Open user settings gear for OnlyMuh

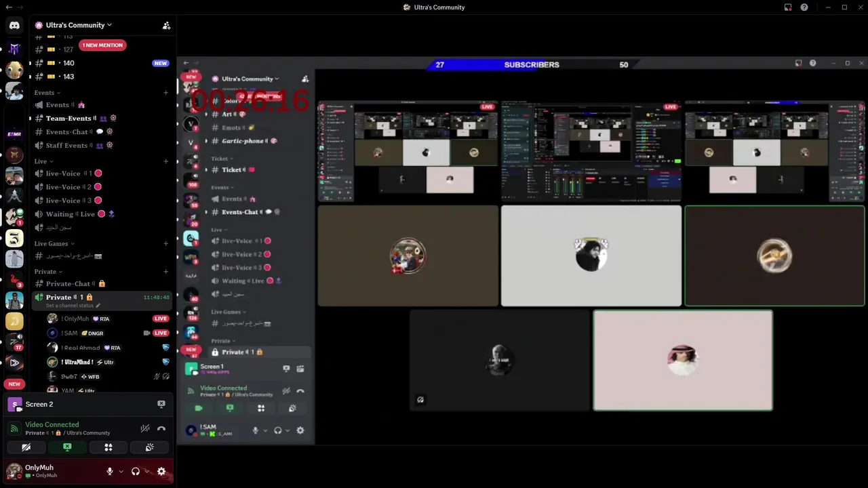point(161,471)
